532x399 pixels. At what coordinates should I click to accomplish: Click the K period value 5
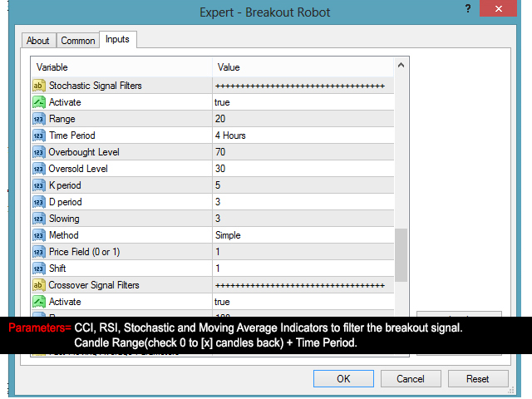coord(218,185)
